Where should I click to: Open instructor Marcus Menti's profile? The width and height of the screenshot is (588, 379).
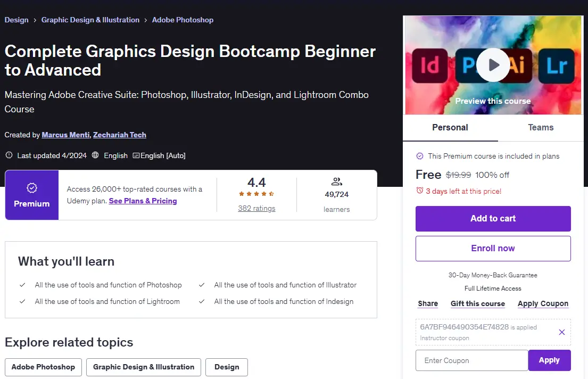coord(65,135)
